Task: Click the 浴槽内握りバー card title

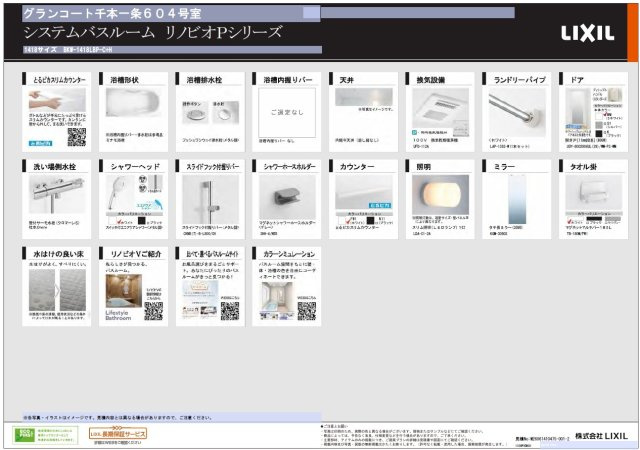Action: pos(288,80)
